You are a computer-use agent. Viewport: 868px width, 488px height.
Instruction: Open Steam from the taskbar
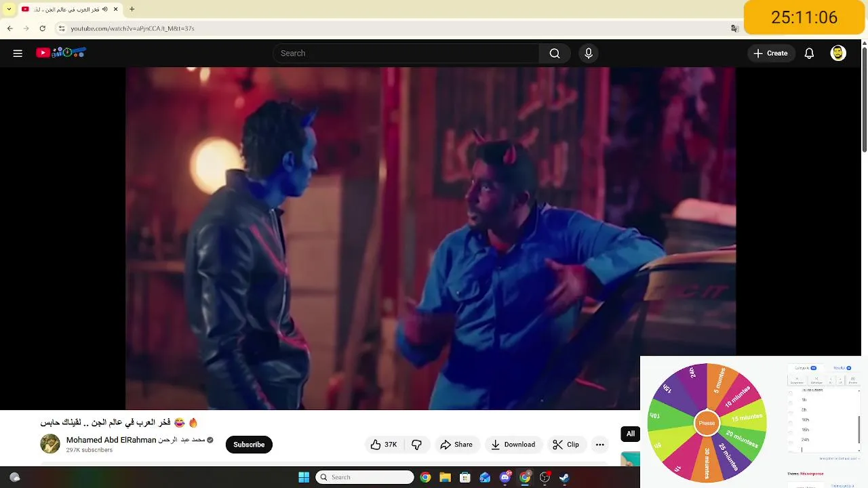pyautogui.click(x=564, y=477)
